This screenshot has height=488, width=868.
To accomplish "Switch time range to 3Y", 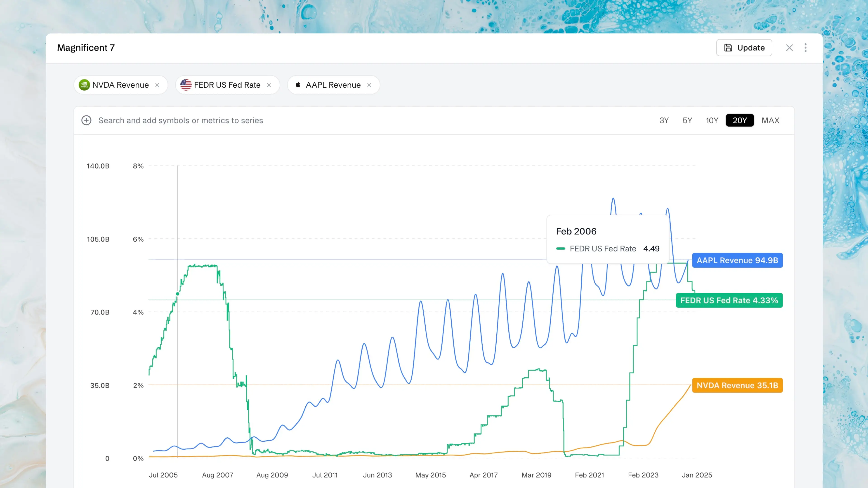I will coord(664,120).
